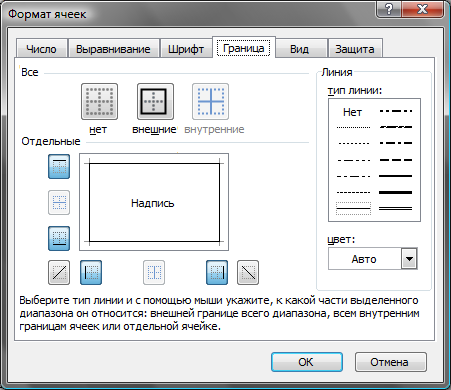Select the thin dash-dot-dot line style
The width and height of the screenshot is (451, 390).
coord(353,160)
